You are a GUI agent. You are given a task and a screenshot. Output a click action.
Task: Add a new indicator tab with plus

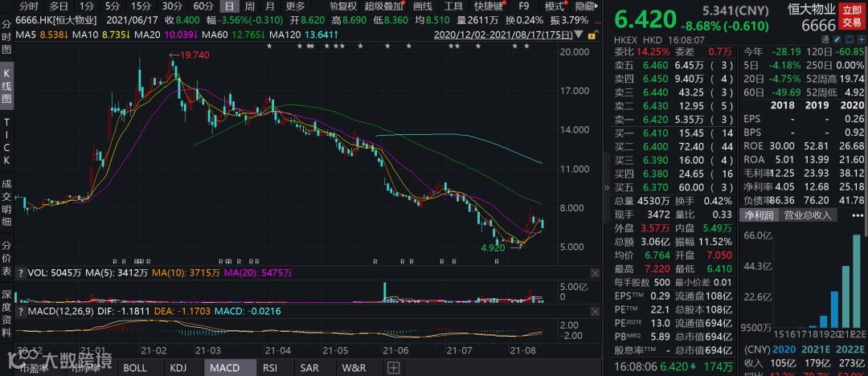coord(393,368)
